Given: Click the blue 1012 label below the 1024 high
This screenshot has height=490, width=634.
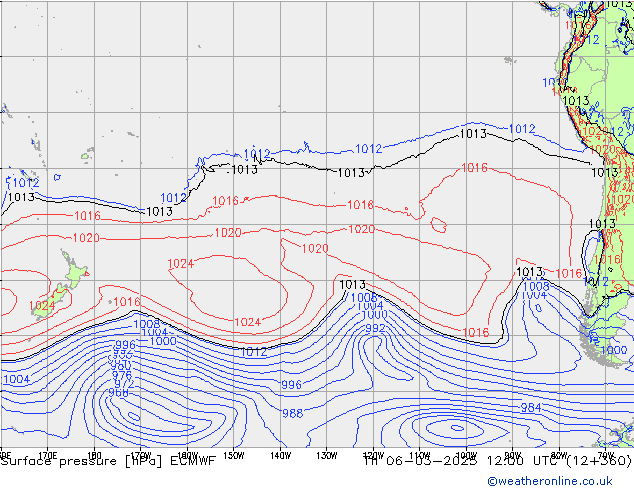Looking at the screenshot, I should [x=254, y=352].
